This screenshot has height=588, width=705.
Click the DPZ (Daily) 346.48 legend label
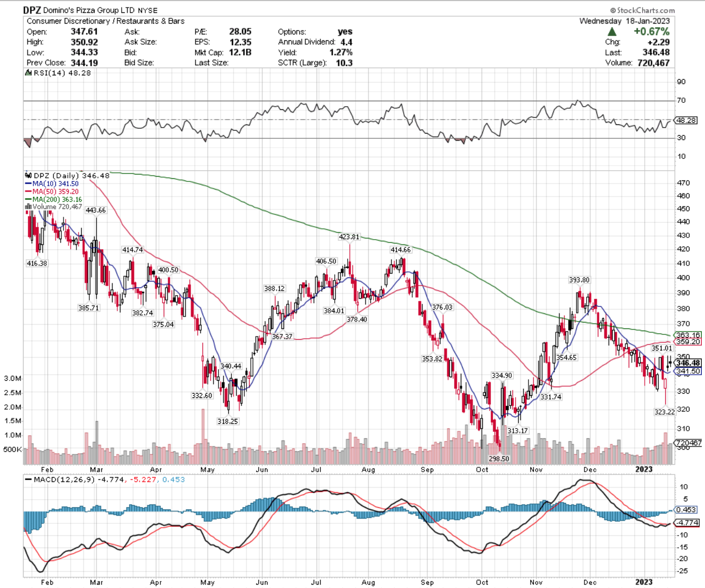(68, 176)
